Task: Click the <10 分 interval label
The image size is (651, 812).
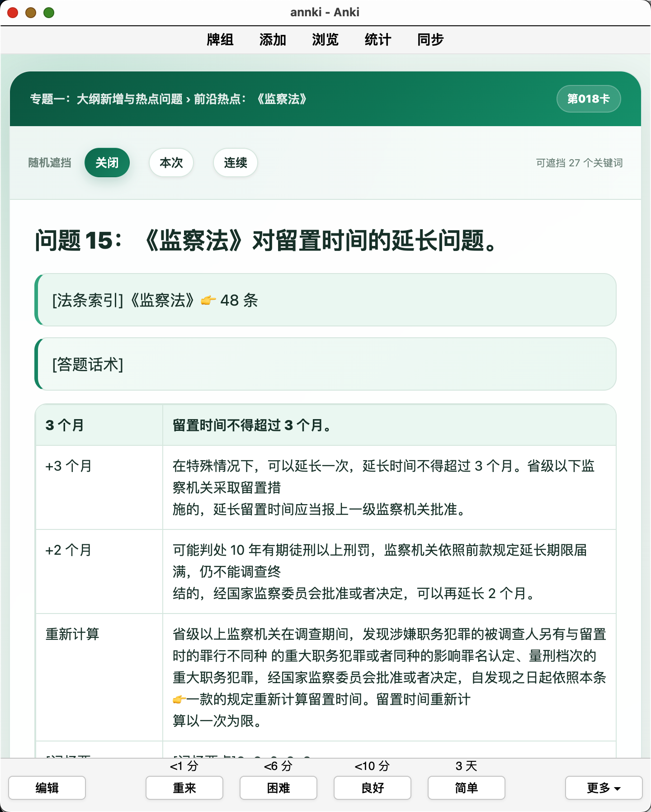Action: point(372,766)
